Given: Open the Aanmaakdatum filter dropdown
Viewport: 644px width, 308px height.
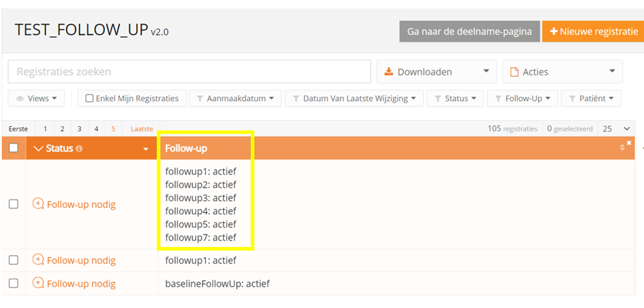Looking at the screenshot, I should point(235,98).
